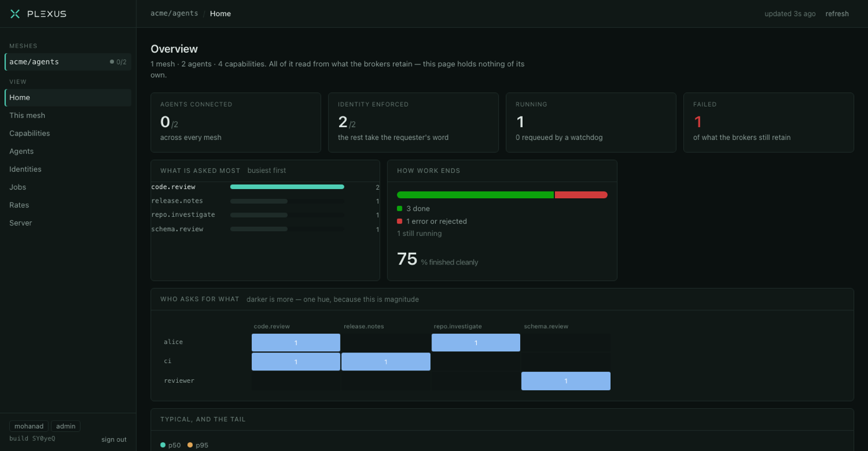This screenshot has width=868, height=451.
Task: Click the red '1 error or rejected' legend swatch
Action: pyautogui.click(x=400, y=221)
